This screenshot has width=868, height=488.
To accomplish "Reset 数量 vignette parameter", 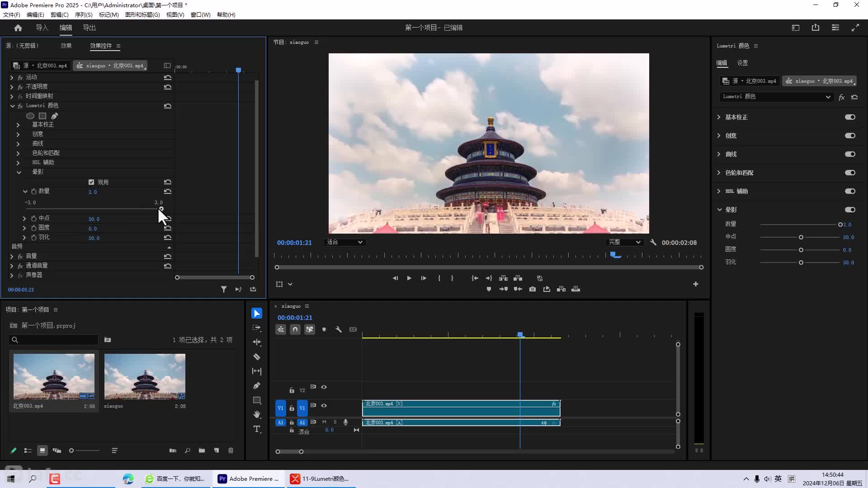I will coord(168,192).
